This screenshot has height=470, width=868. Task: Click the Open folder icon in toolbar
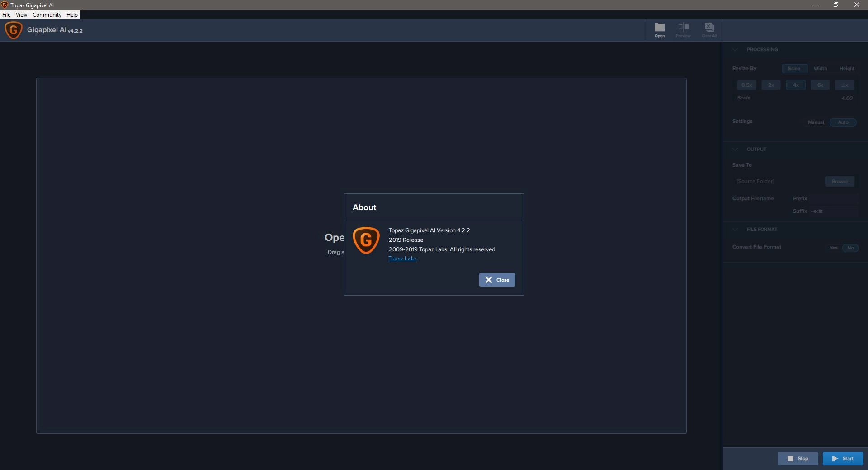click(660, 30)
